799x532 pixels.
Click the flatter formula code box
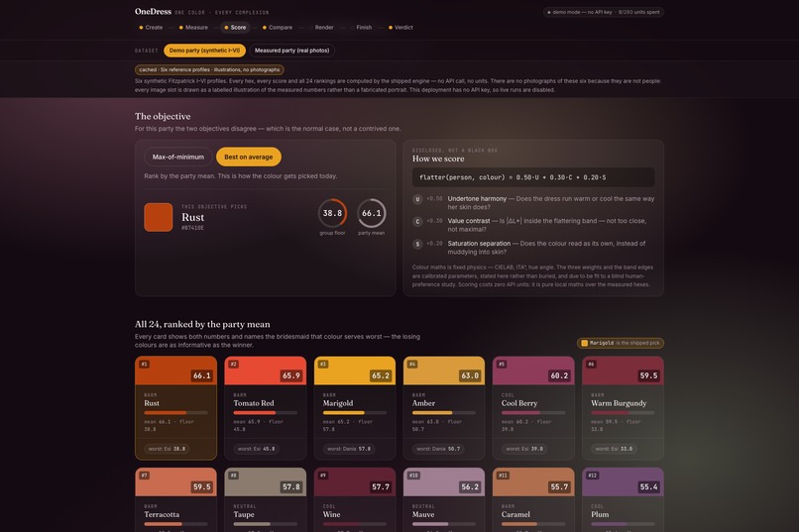pyautogui.click(x=533, y=177)
